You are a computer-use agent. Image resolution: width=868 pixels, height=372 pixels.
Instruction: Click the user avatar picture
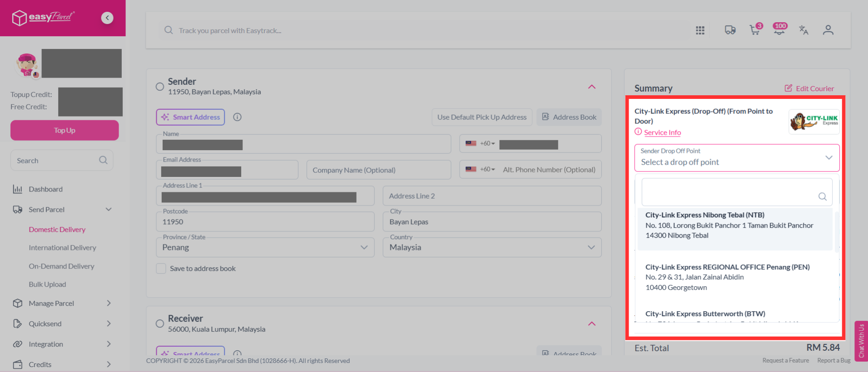pos(27,65)
